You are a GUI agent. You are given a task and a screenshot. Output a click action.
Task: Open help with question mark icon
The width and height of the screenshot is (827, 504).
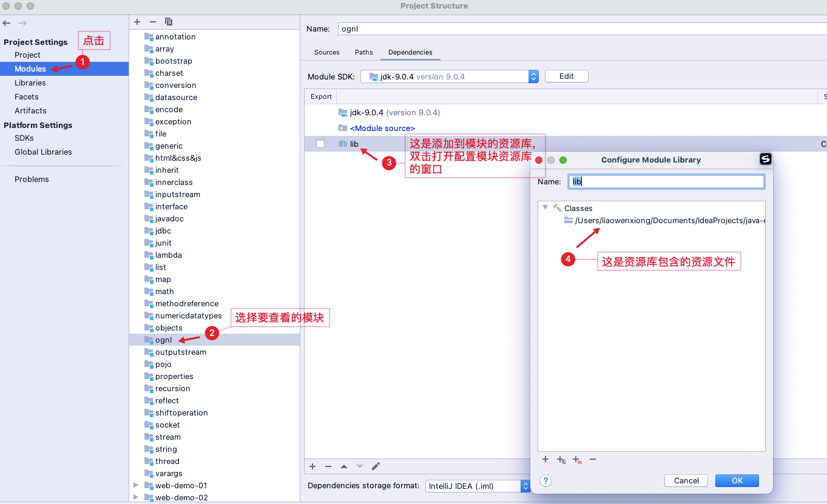545,480
